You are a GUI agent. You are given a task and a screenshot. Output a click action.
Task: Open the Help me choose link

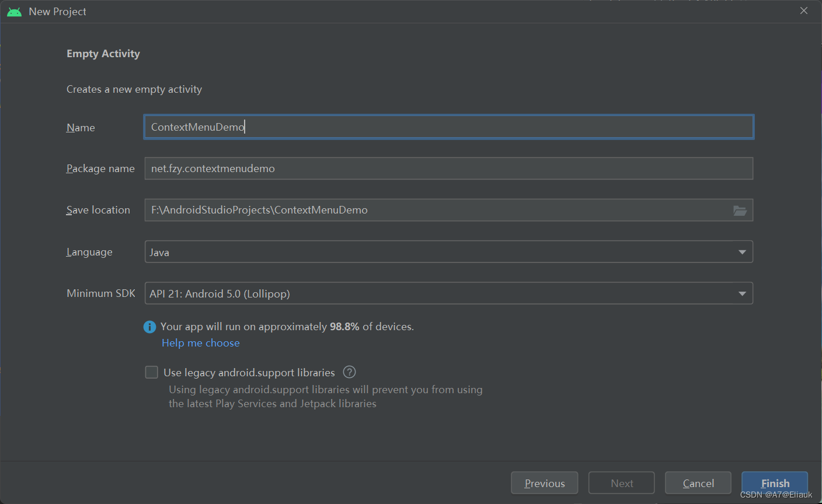coord(201,343)
